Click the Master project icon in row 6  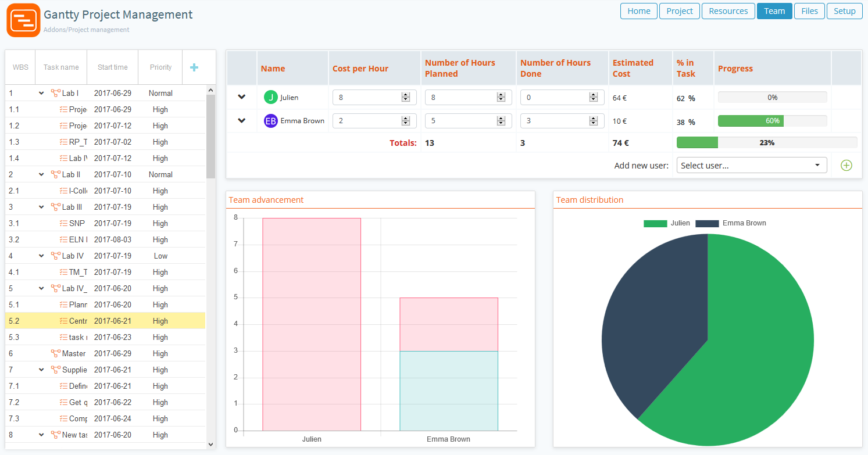[56, 353]
